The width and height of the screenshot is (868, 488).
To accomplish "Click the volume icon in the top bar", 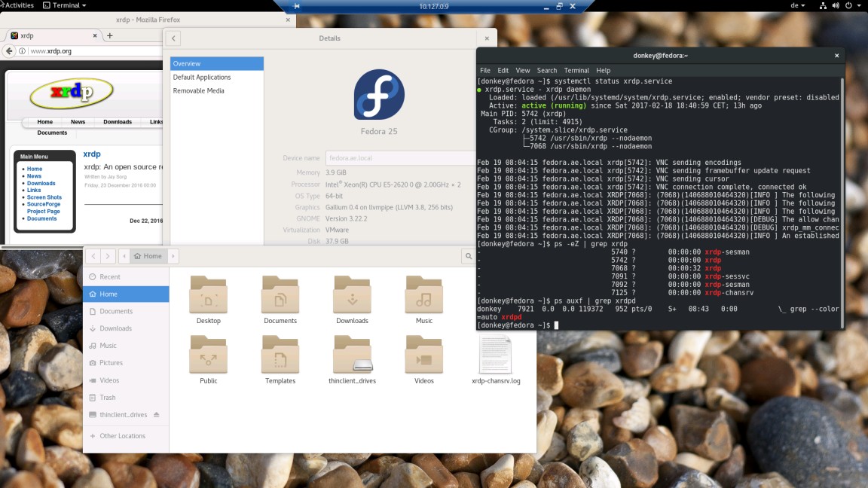I will pyautogui.click(x=836, y=5).
